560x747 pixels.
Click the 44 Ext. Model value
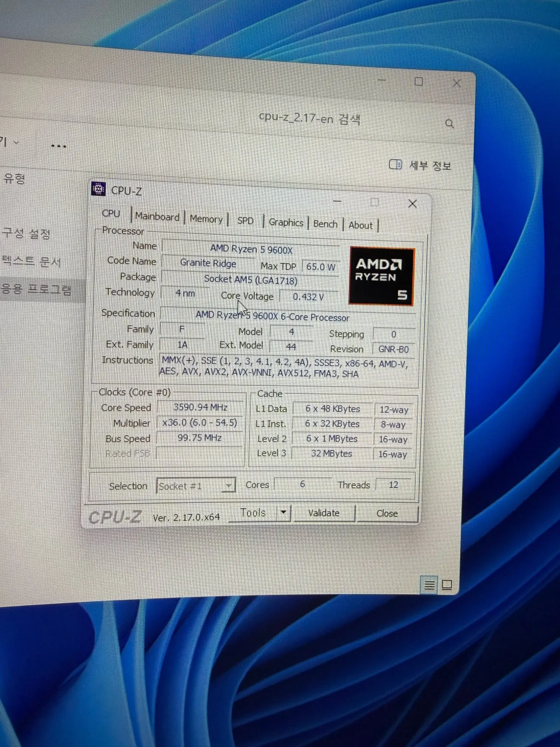click(x=291, y=347)
